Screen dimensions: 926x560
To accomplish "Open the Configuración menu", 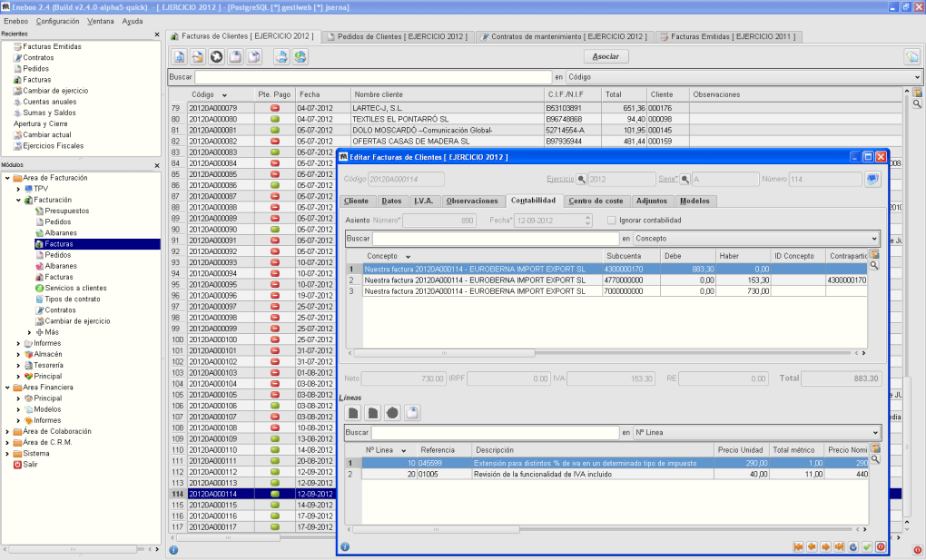I will [x=58, y=20].
